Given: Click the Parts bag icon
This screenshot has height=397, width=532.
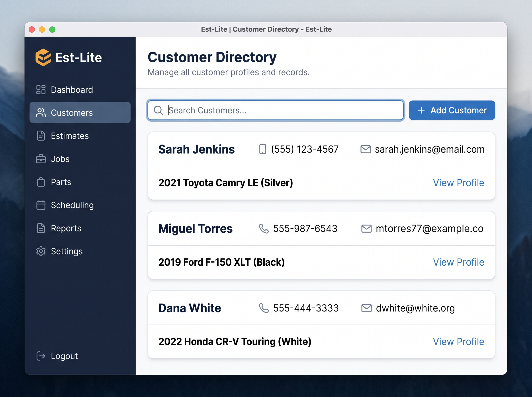Looking at the screenshot, I should point(41,182).
